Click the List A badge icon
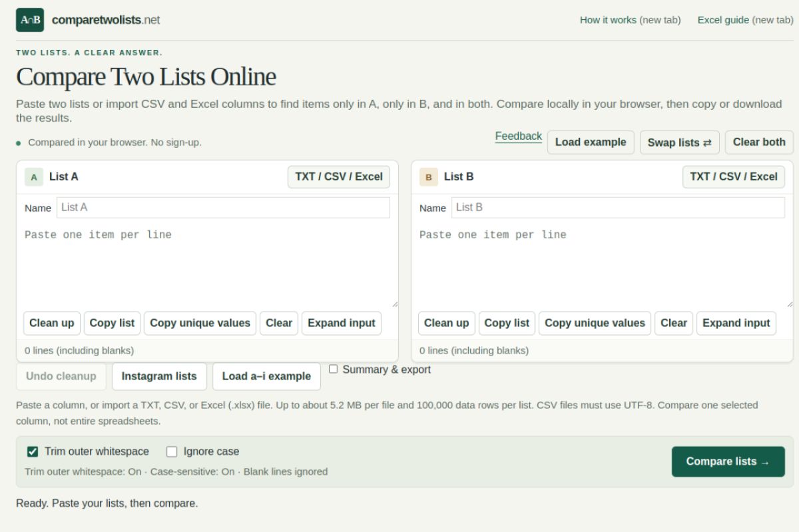This screenshot has height=532, width=799. (x=34, y=177)
